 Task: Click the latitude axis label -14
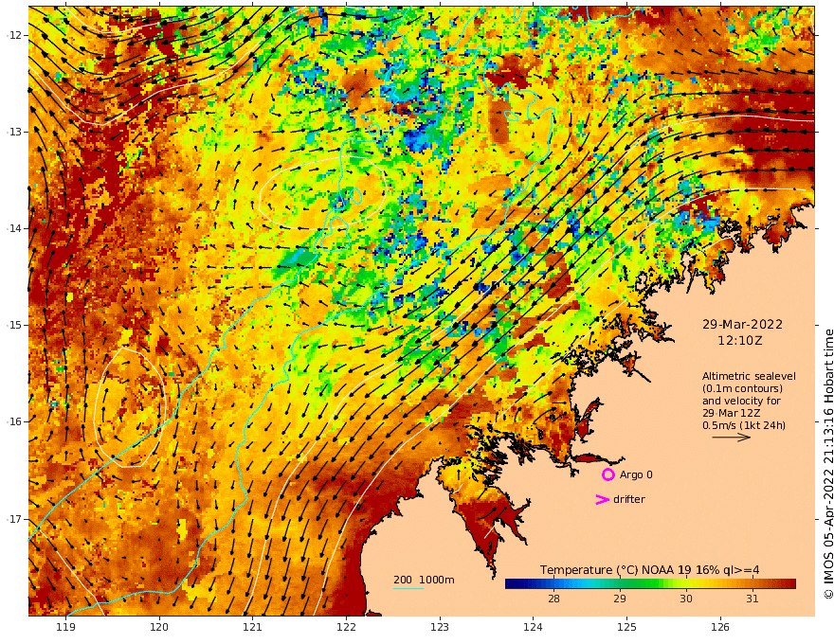[x=14, y=228]
